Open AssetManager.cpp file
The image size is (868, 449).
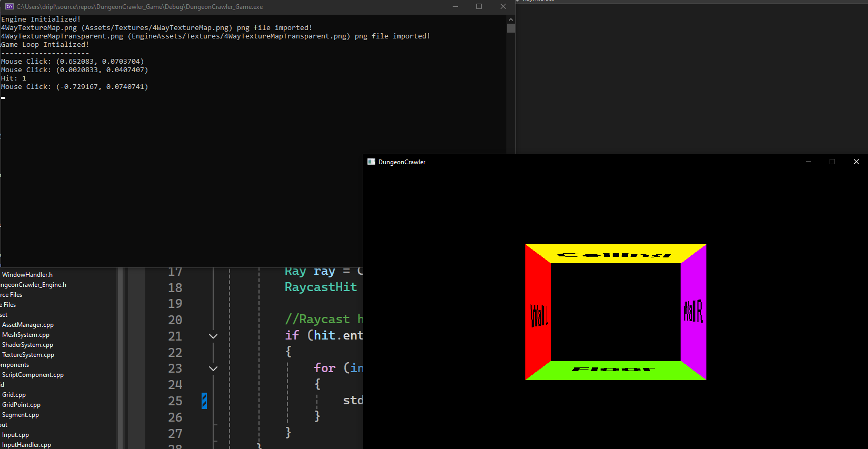[28, 325]
